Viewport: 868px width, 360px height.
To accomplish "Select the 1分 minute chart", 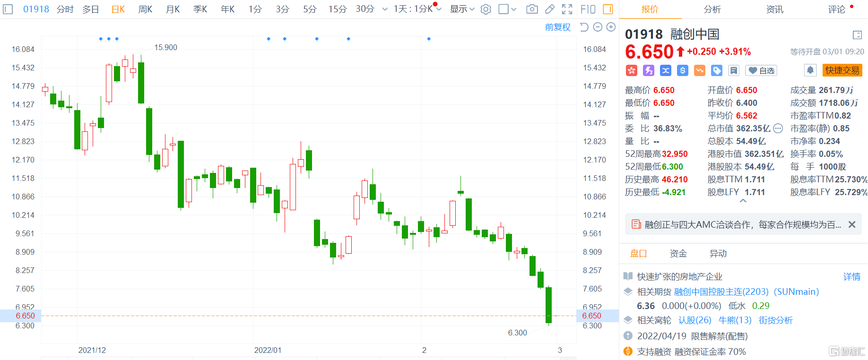I will click(255, 9).
